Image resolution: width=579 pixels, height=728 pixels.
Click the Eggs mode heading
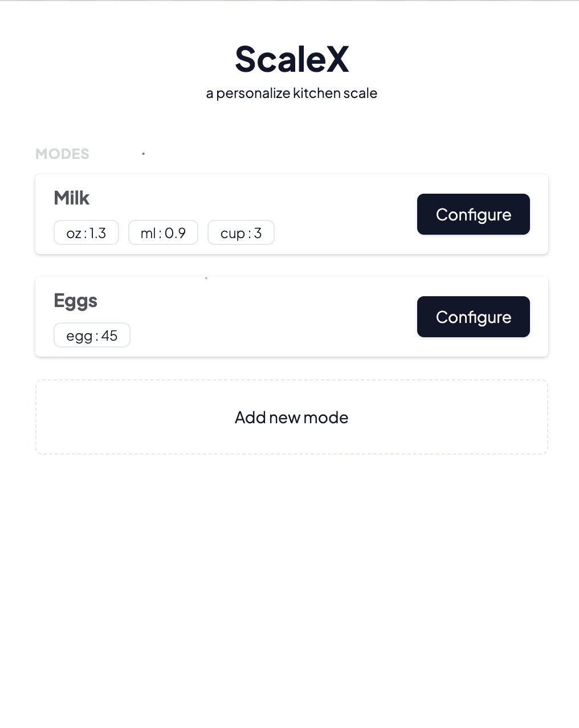click(x=75, y=300)
